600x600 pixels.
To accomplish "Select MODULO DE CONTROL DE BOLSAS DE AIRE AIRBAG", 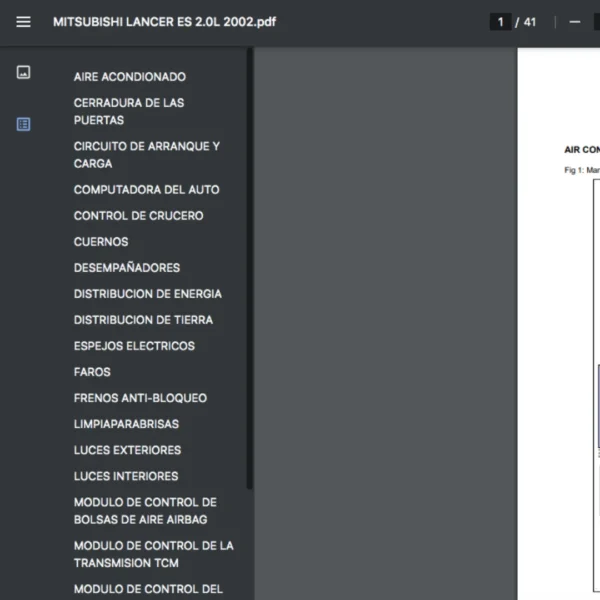I will (145, 511).
